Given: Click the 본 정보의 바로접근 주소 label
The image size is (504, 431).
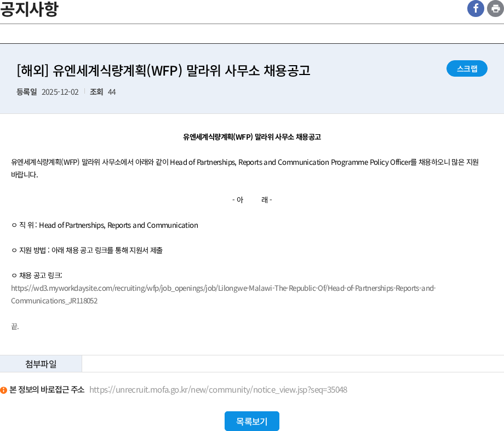Looking at the screenshot, I should 47,390.
